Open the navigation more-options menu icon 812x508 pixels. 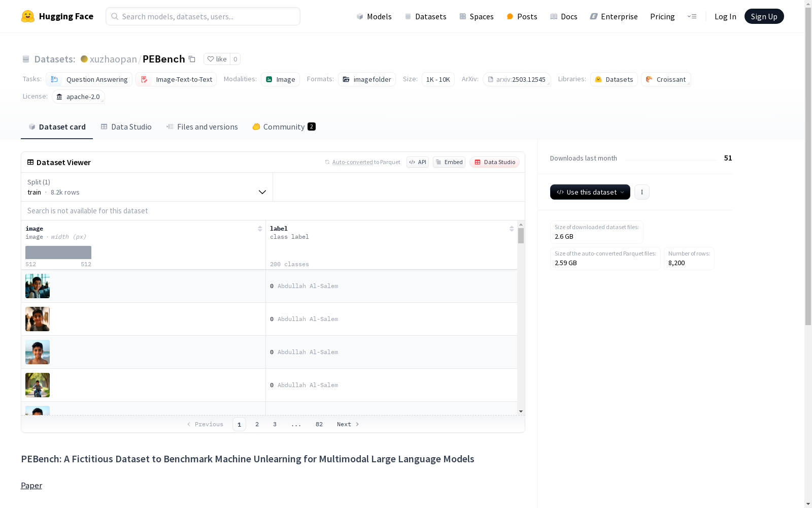(x=692, y=16)
